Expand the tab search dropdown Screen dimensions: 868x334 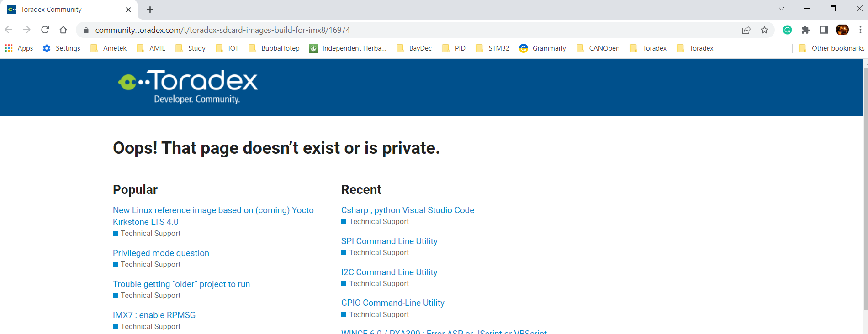click(781, 9)
